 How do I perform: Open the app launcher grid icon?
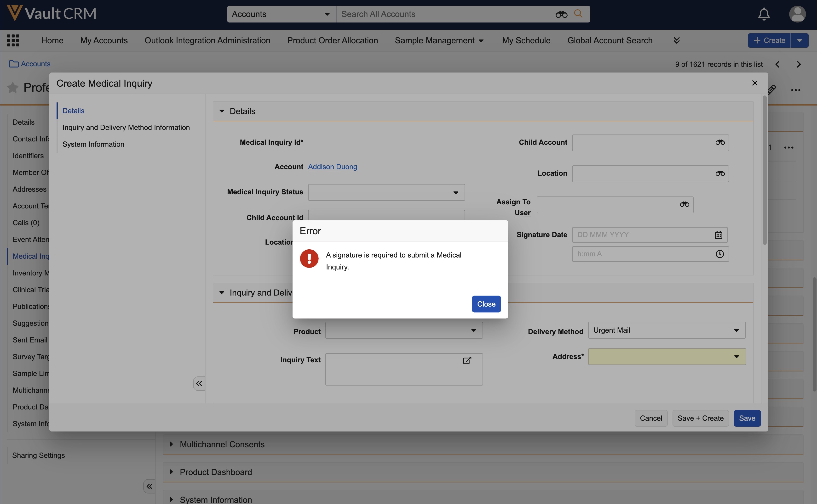pos(13,40)
